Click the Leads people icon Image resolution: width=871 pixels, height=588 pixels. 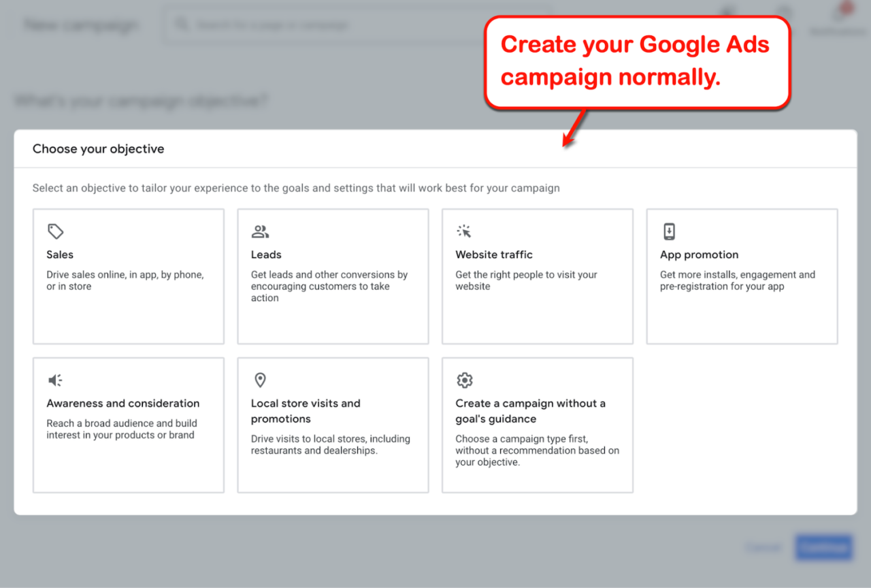(x=260, y=231)
